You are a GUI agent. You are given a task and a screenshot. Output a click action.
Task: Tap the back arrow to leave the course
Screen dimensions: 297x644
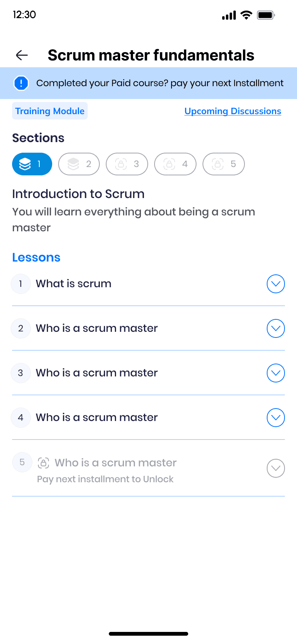(x=22, y=55)
